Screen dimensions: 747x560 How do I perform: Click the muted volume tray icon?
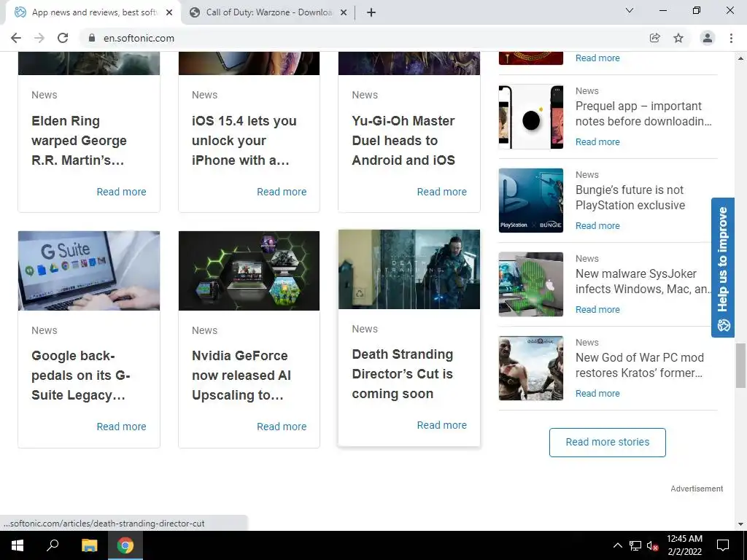click(652, 545)
